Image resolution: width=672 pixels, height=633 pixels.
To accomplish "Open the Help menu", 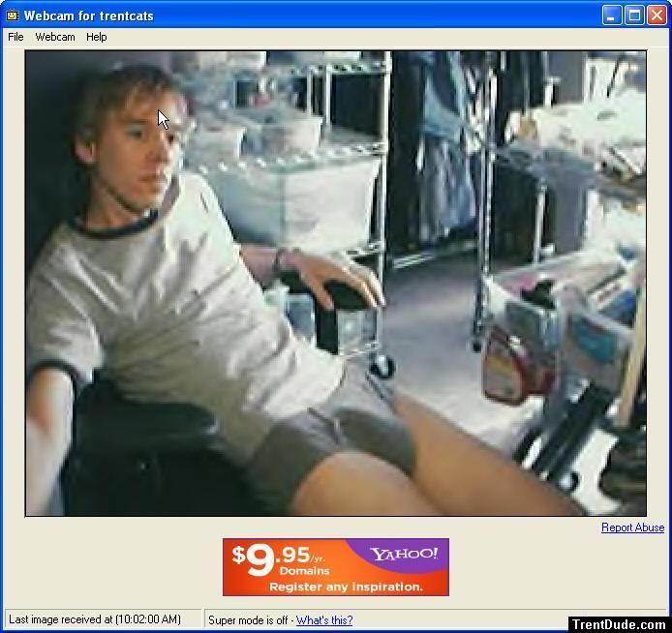I will coord(96,37).
